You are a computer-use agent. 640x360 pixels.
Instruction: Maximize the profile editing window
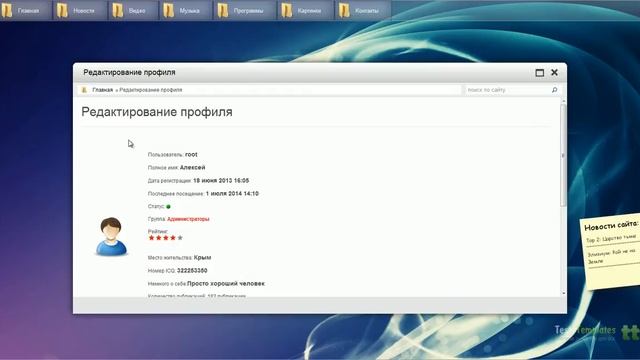pos(540,73)
